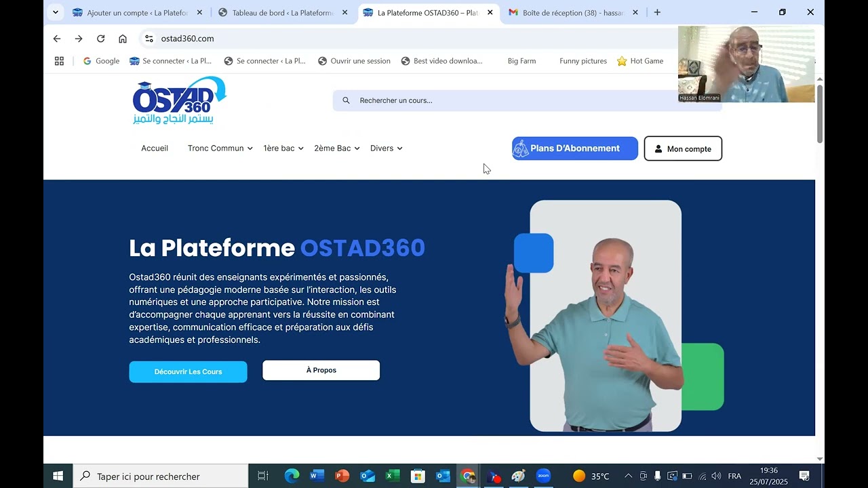Launch Microsoft Edge from the taskbar
This screenshot has height=488, width=868.
tap(292, 476)
